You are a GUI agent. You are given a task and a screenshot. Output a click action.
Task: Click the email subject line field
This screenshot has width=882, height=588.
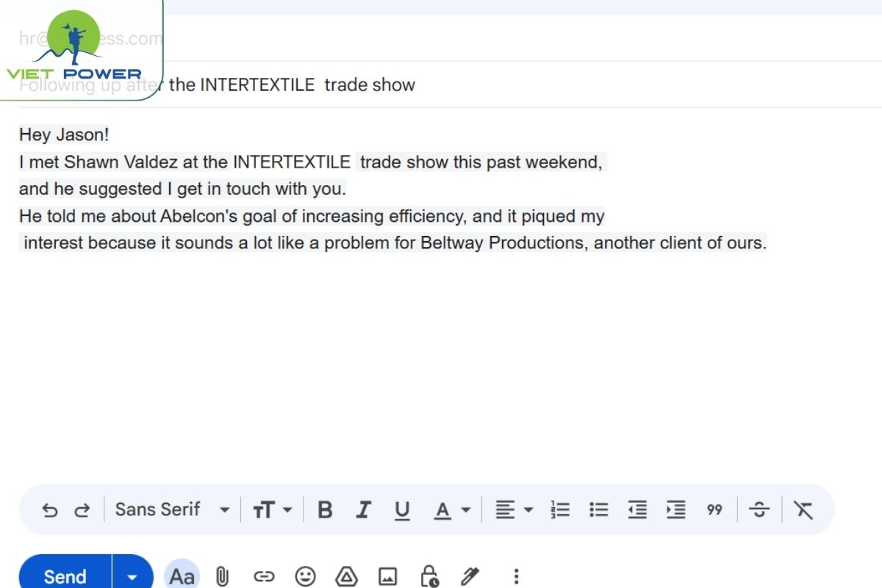(441, 85)
